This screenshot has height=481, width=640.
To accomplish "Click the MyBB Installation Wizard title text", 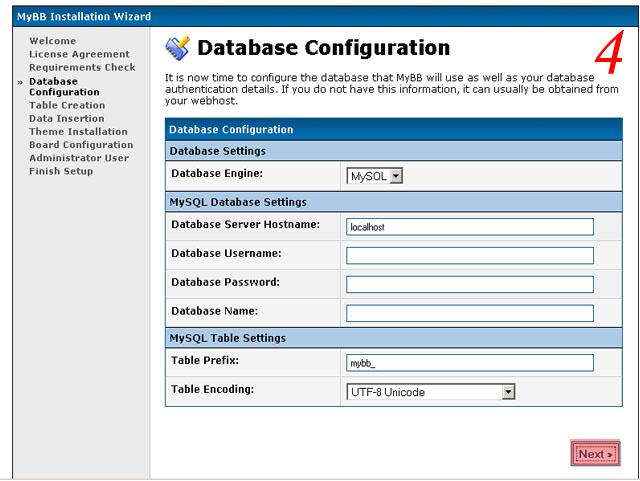I will (x=84, y=16).
